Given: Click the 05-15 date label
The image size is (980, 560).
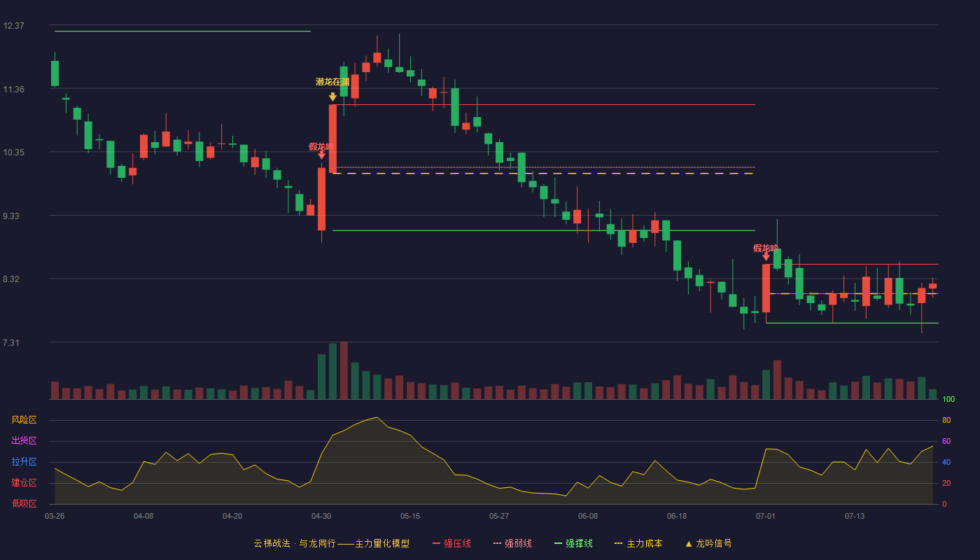Looking at the screenshot, I should pos(410,516).
